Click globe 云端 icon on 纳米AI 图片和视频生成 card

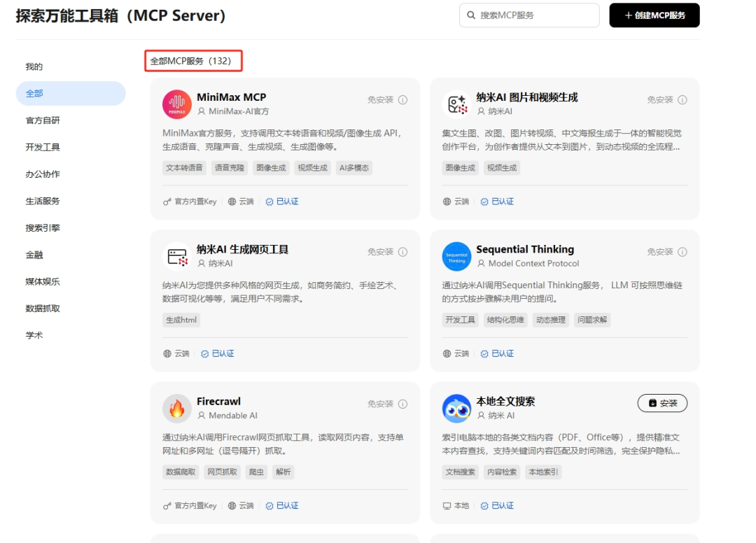(x=447, y=202)
